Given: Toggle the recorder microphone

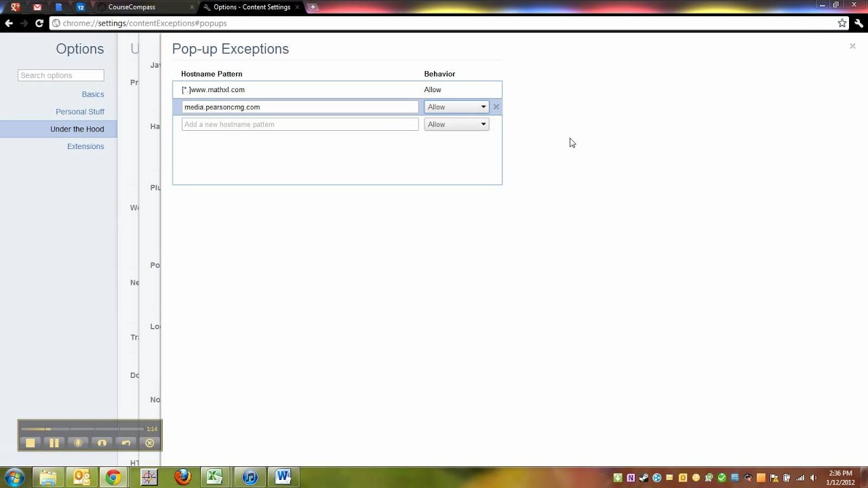Looking at the screenshot, I should [x=78, y=443].
